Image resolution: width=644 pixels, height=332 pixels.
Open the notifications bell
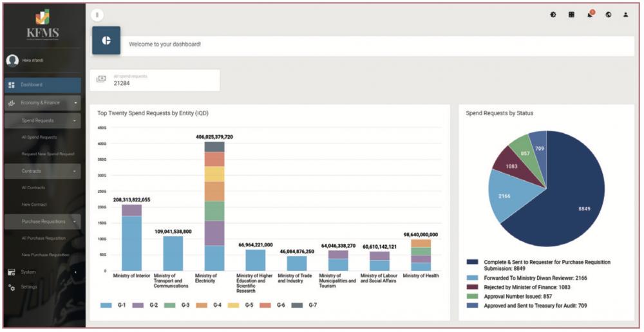pyautogui.click(x=590, y=15)
